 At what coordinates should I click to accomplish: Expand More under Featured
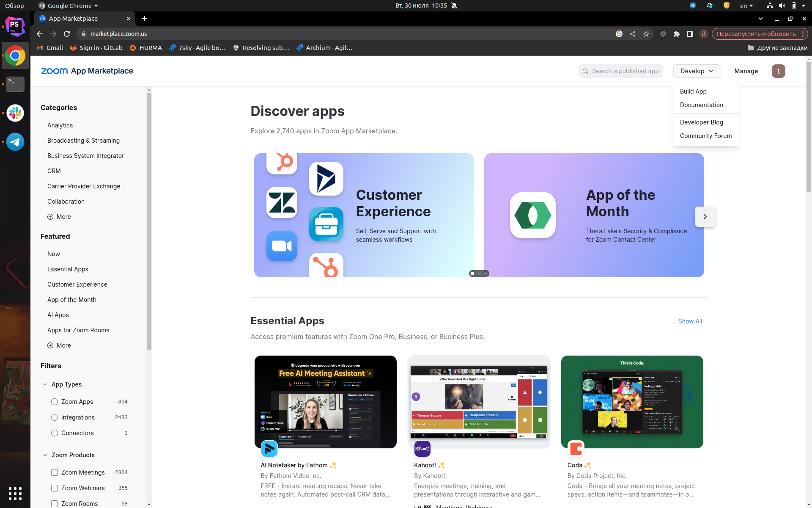(59, 345)
